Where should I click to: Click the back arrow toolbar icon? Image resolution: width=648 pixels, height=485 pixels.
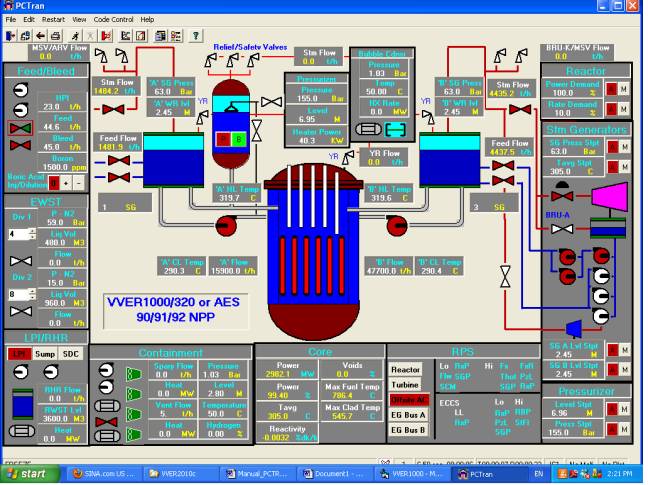40,36
